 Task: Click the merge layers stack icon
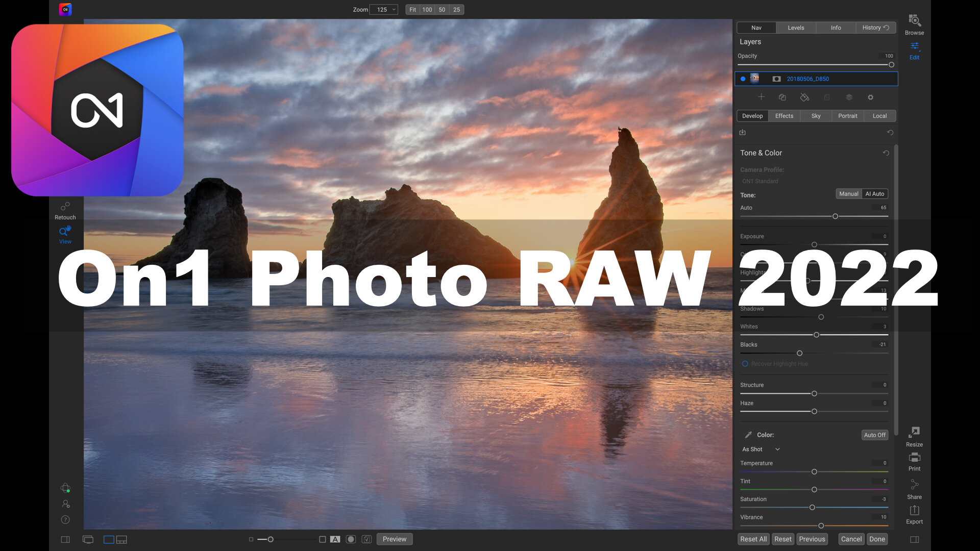click(849, 97)
